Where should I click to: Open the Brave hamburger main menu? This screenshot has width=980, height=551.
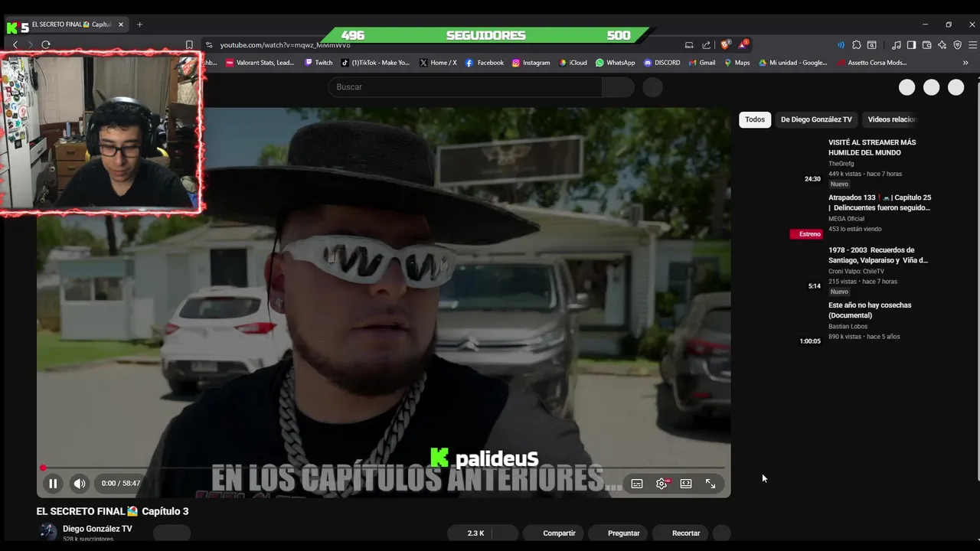click(x=972, y=45)
